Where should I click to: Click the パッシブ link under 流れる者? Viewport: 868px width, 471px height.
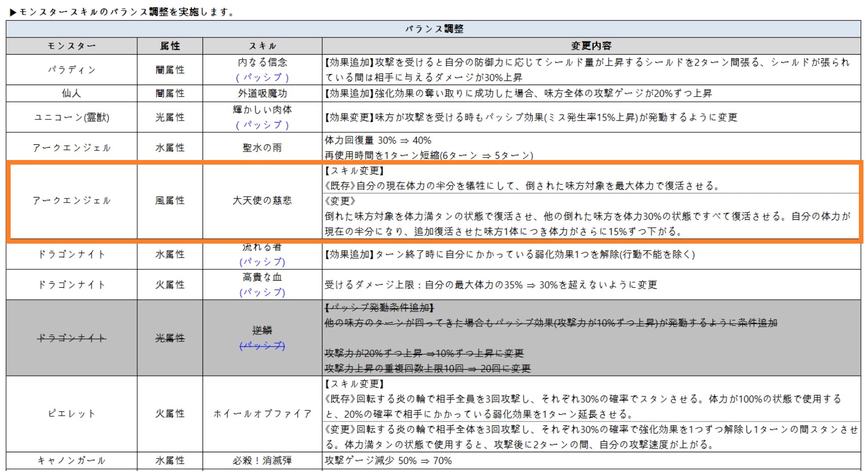[262, 262]
